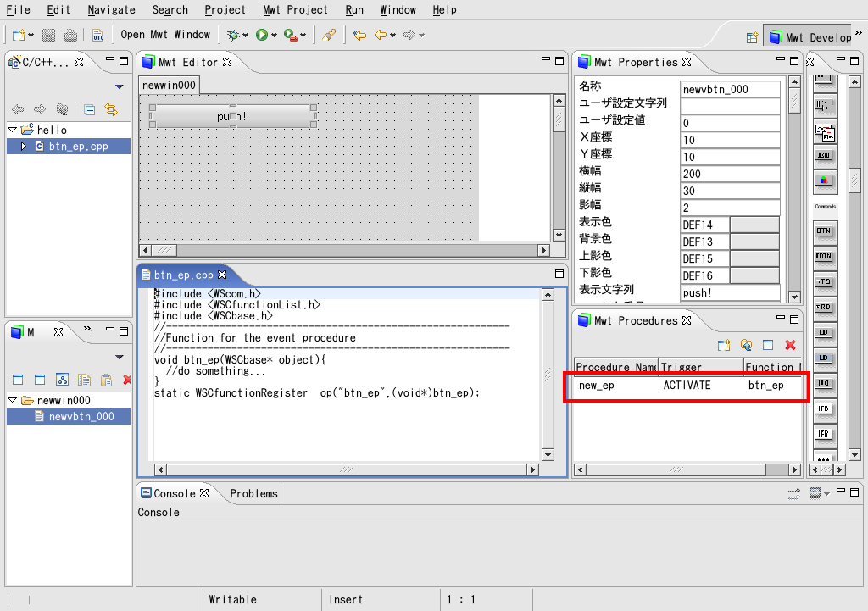Open the External Tools dropdown arrow
The image size is (868, 611).
coord(303,36)
